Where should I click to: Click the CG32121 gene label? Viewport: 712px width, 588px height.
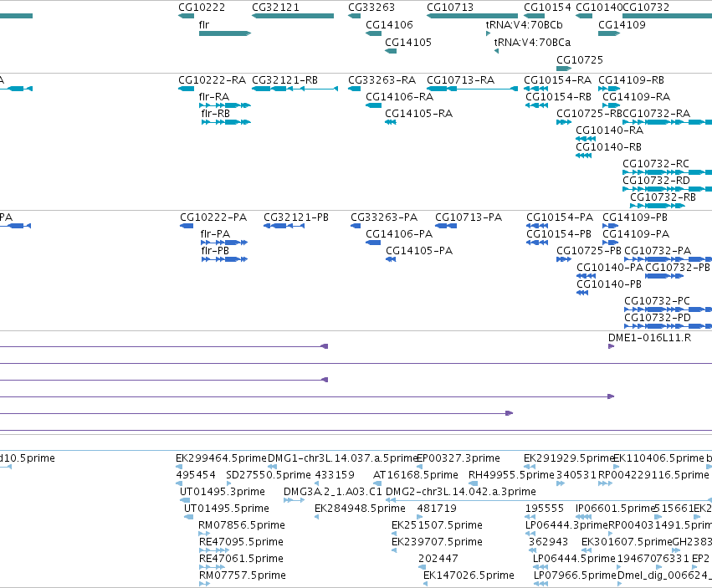(275, 8)
